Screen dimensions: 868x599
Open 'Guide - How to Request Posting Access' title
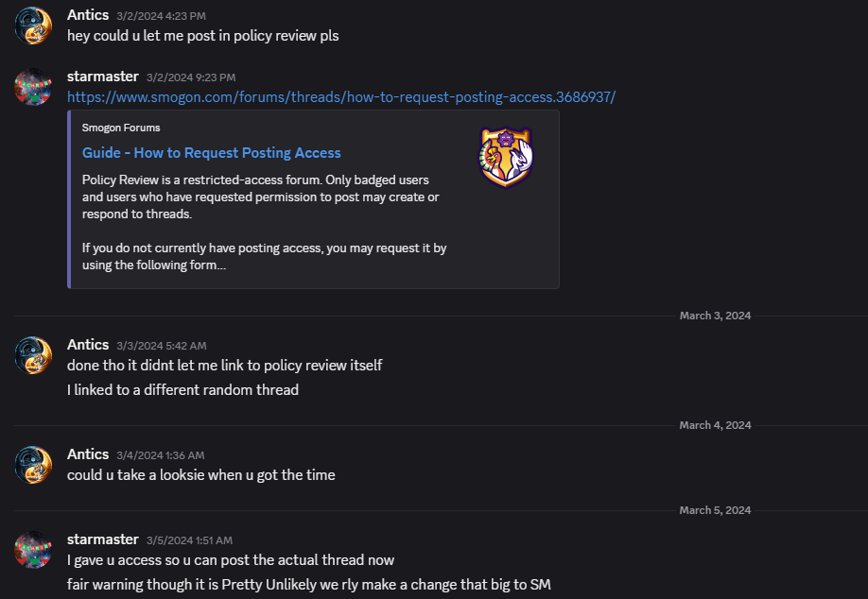212,152
